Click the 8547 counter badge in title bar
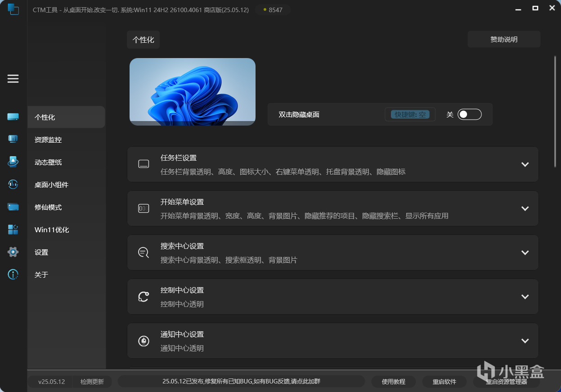Screen dimensions: 561x392 pyautogui.click(x=273, y=9)
